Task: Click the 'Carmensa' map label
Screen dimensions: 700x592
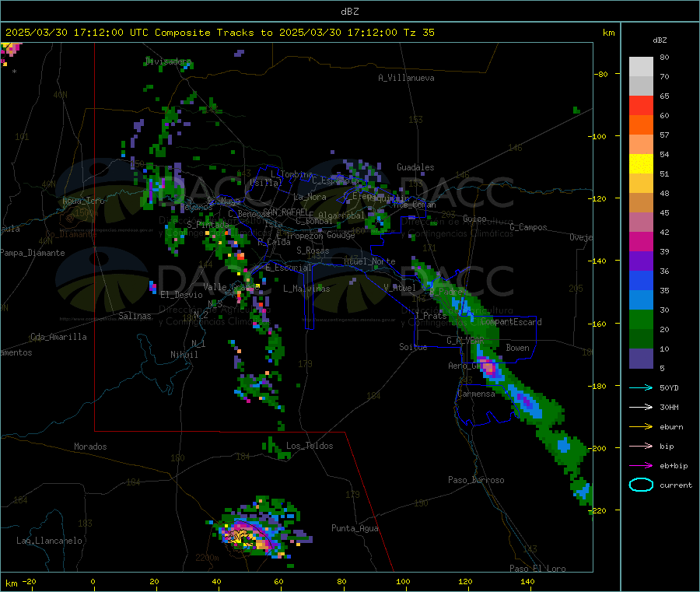Action: tap(476, 394)
